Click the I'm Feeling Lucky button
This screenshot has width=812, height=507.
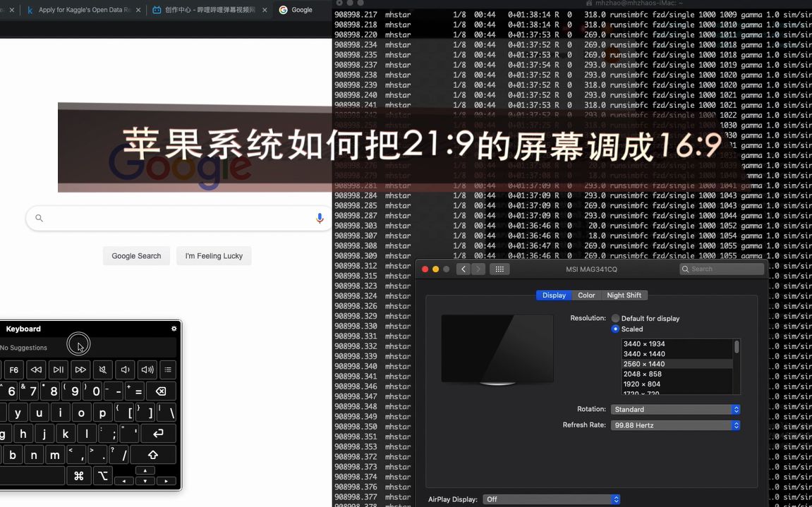(214, 256)
